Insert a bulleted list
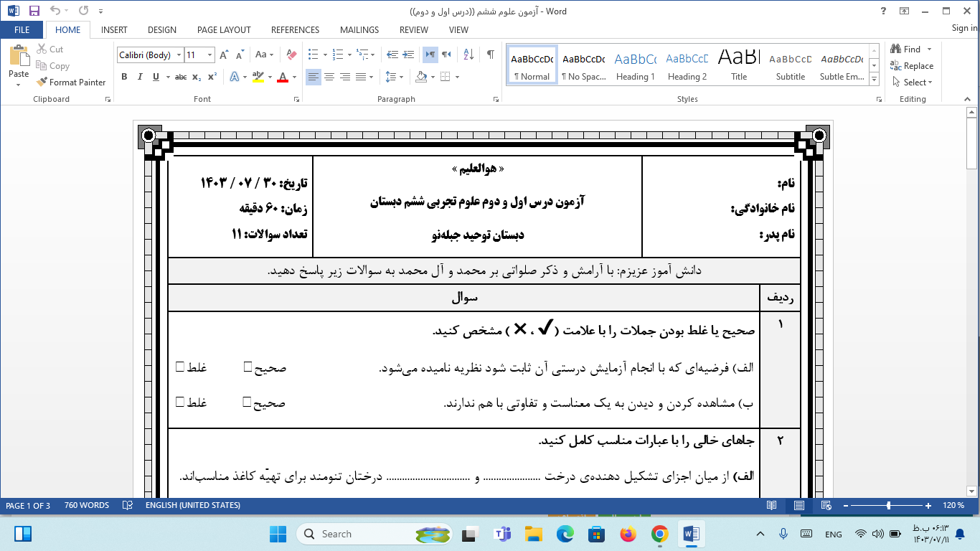This screenshot has width=980, height=551. click(313, 55)
